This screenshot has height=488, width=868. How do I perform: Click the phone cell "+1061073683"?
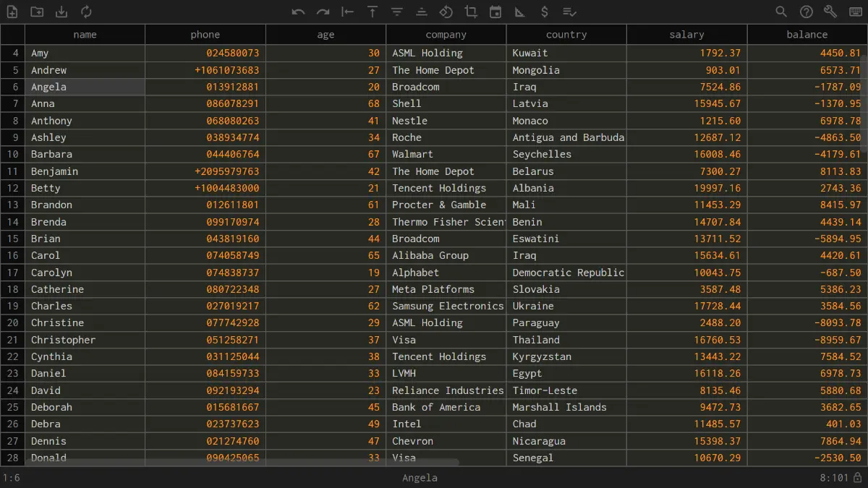(x=205, y=70)
